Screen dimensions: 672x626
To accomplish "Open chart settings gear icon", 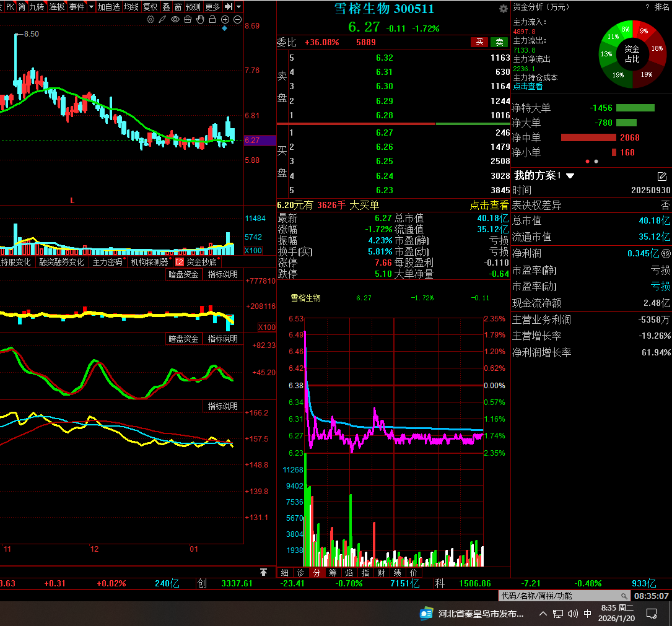I will click(x=151, y=19).
